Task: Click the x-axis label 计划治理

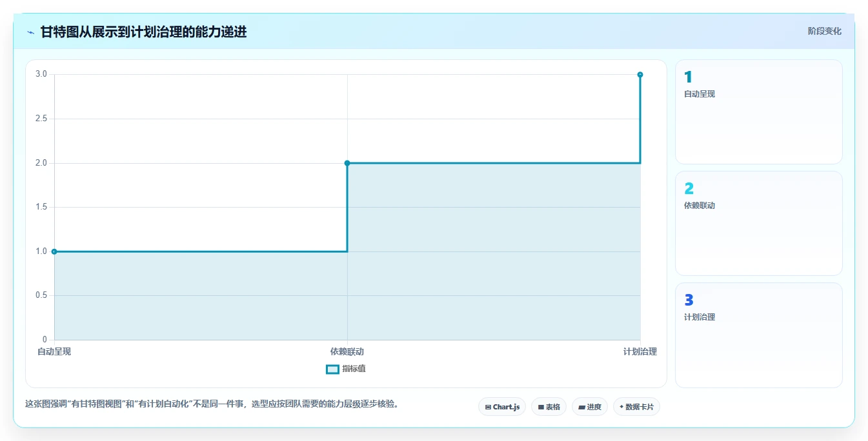Action: click(640, 351)
